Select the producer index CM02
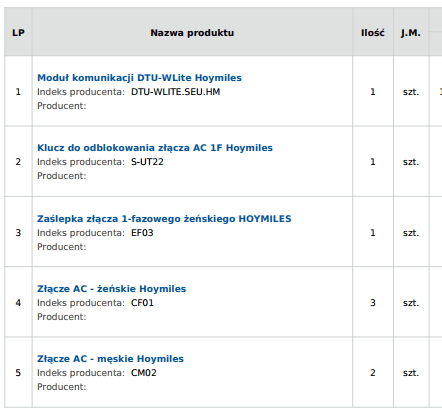 point(144,373)
